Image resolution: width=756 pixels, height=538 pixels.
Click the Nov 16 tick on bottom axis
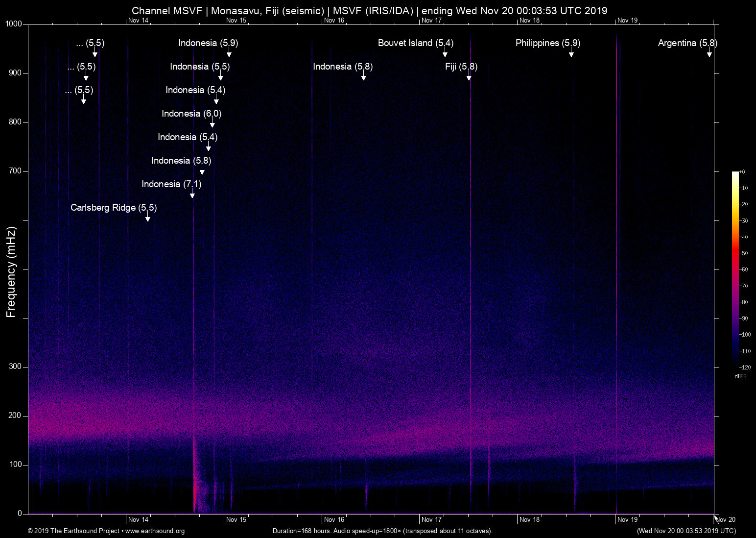click(334, 519)
